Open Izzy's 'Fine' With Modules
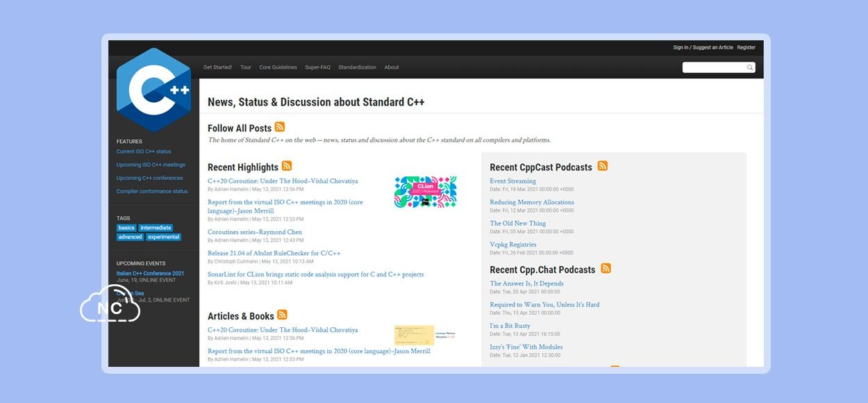 click(526, 347)
